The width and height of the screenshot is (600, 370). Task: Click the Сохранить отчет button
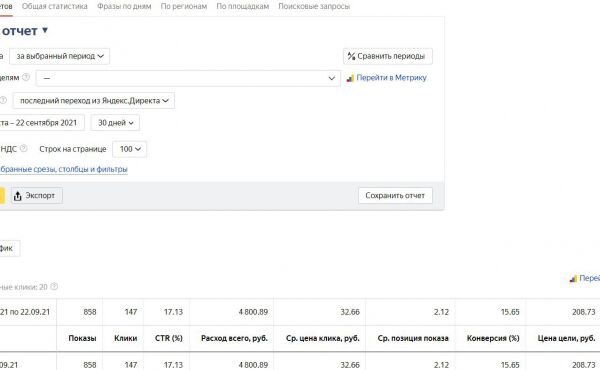395,196
